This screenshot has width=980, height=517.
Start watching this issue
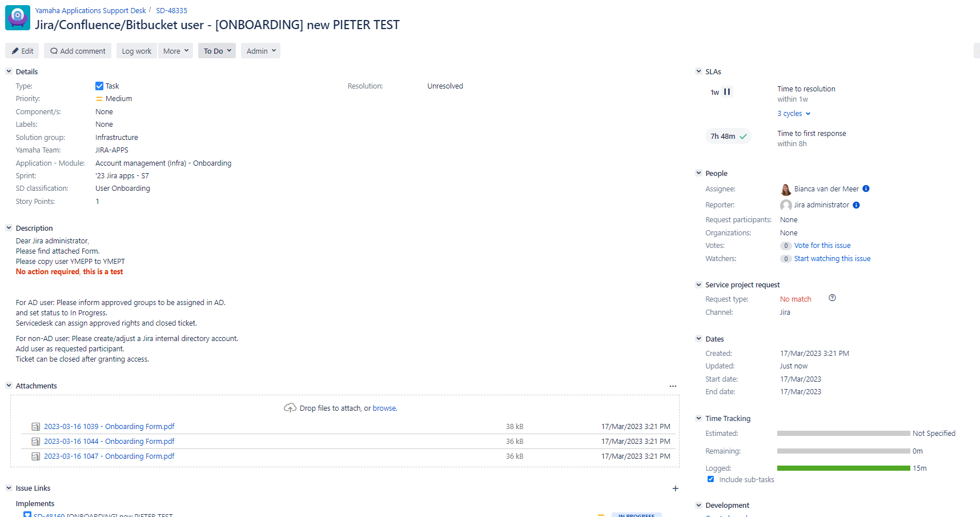tap(832, 259)
